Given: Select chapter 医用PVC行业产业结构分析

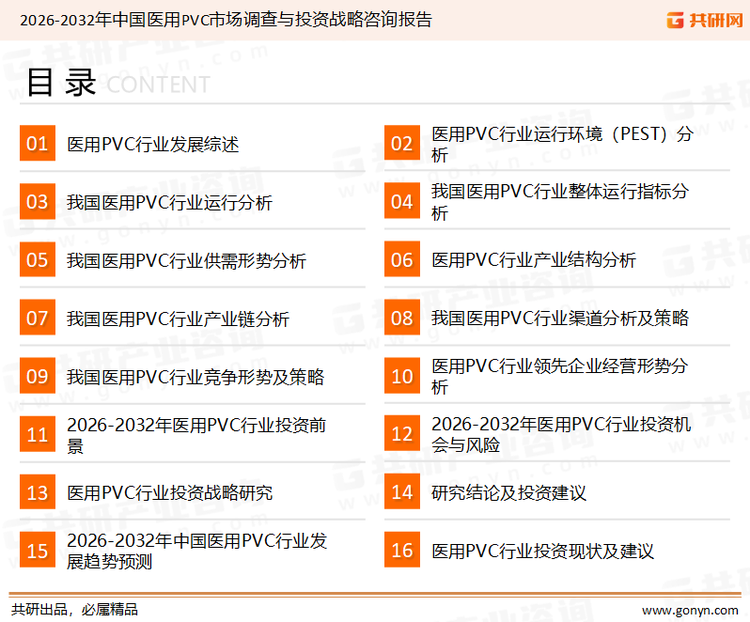Looking at the screenshot, I should (533, 260).
